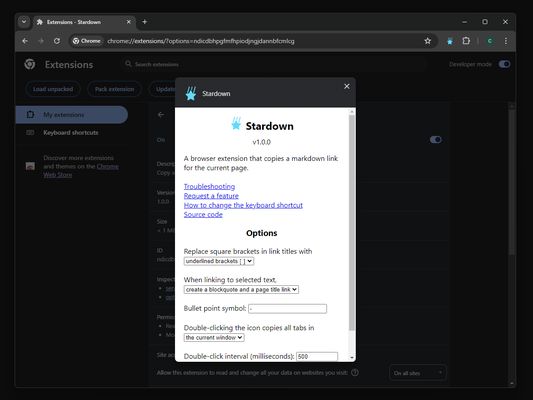Click the Search extensions field
Screen dimensions: 533x400
tap(275, 64)
